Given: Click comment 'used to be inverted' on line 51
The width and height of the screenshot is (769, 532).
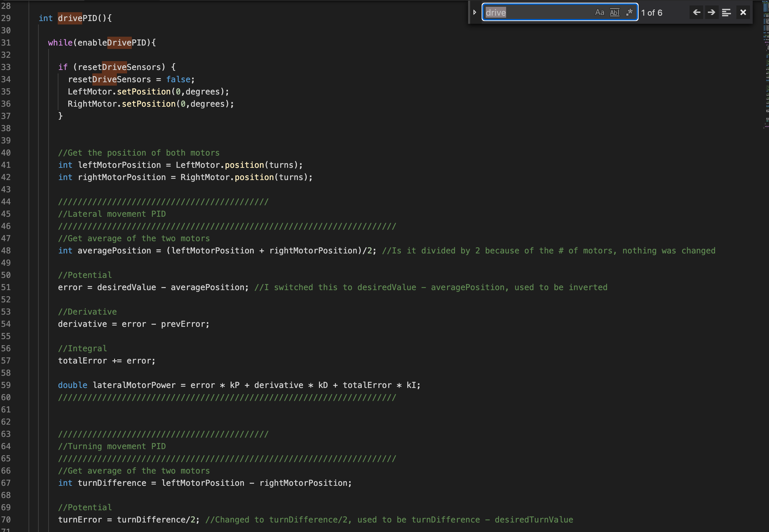Looking at the screenshot, I should click(x=561, y=287).
